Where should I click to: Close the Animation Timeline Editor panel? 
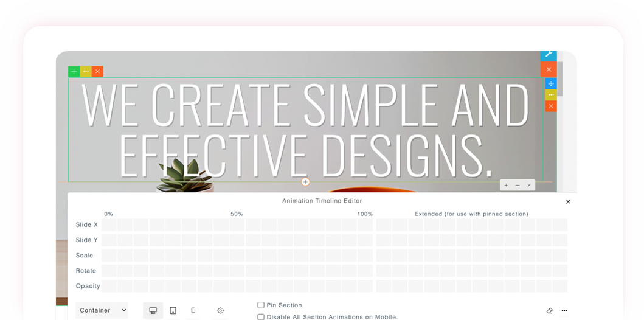pyautogui.click(x=568, y=201)
